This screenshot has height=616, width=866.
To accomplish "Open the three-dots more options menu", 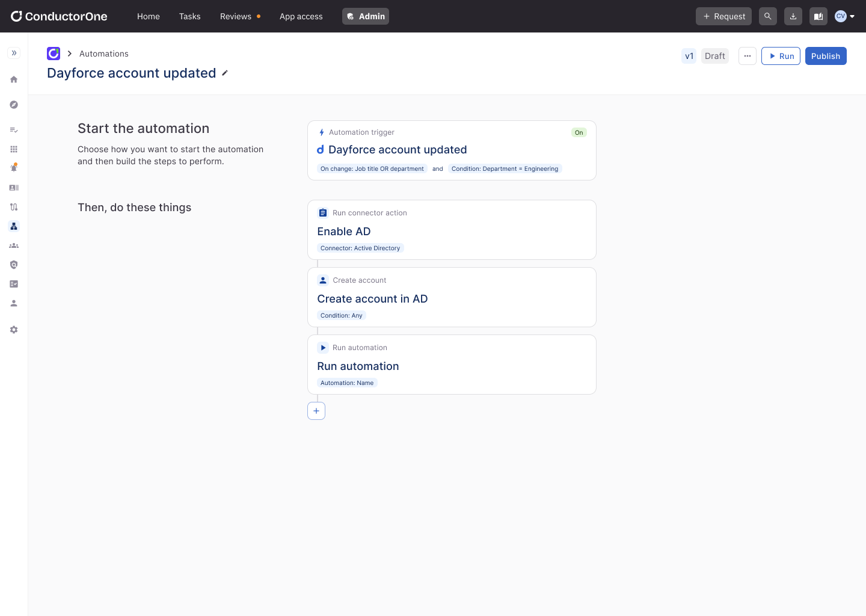I will coord(748,56).
